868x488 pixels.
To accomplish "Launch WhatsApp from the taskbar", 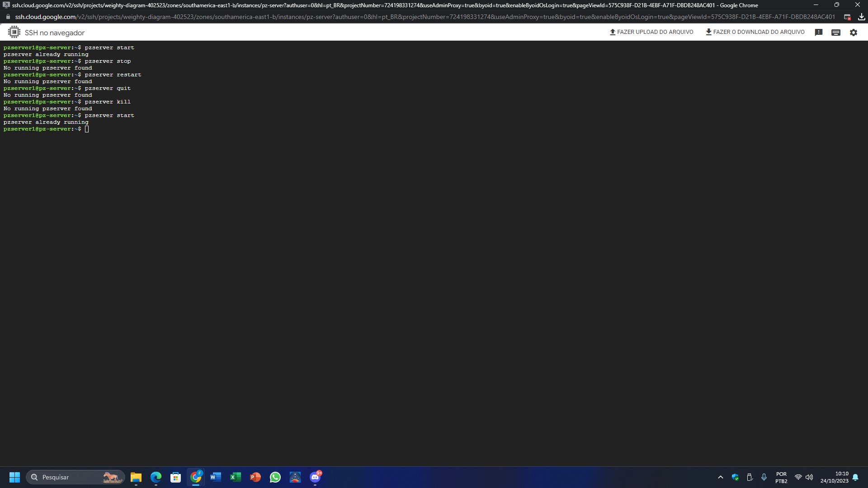I will (275, 477).
